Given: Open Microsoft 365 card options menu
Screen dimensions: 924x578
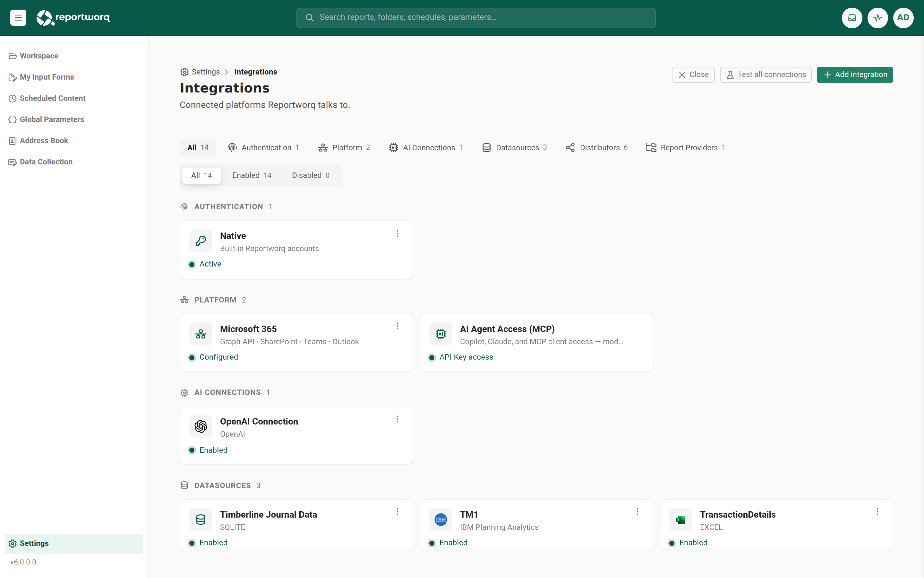Looking at the screenshot, I should [x=397, y=326].
